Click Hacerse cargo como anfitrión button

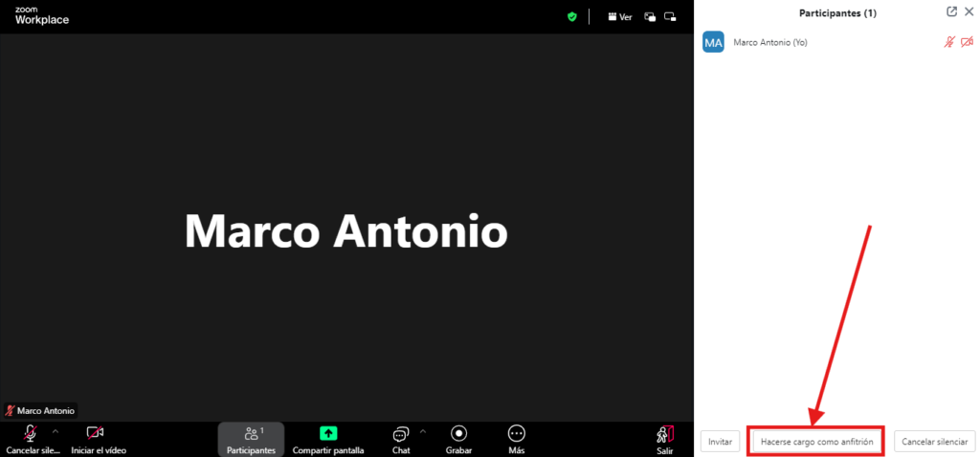815,442
